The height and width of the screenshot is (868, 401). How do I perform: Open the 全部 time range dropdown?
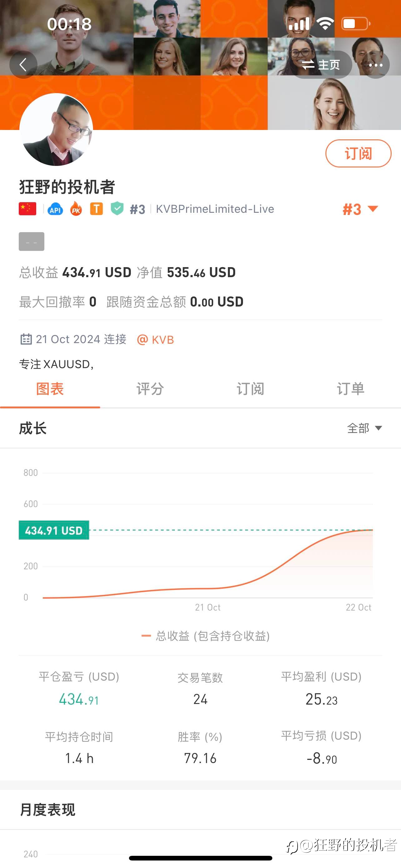pyautogui.click(x=364, y=428)
